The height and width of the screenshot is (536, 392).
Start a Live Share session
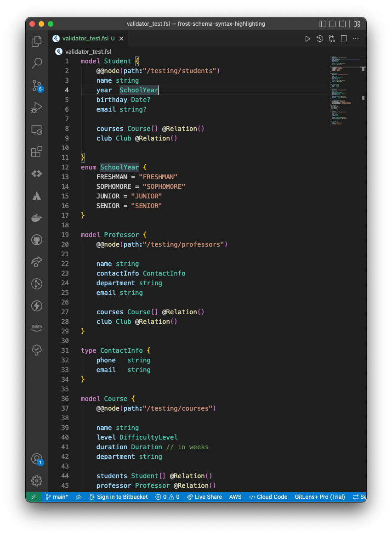pyautogui.click(x=205, y=497)
